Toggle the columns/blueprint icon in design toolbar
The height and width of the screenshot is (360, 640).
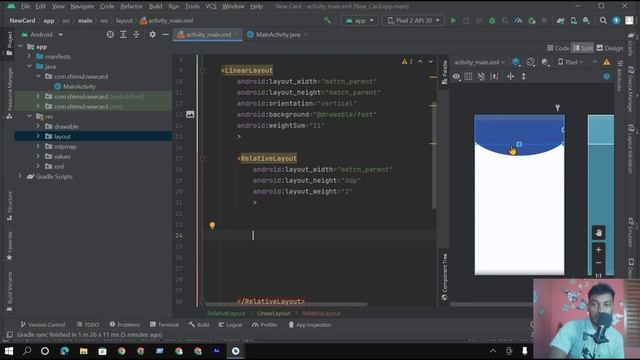[469, 76]
